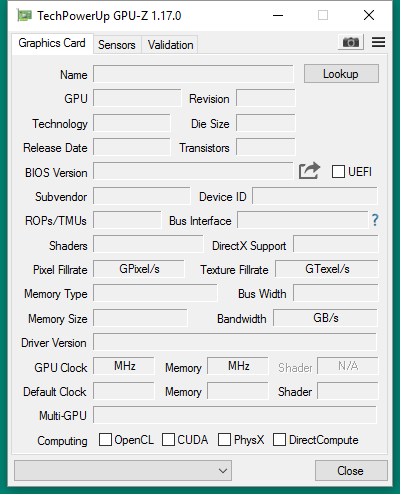400x494 pixels.
Task: Click the Subvendor field
Action: tap(142, 196)
